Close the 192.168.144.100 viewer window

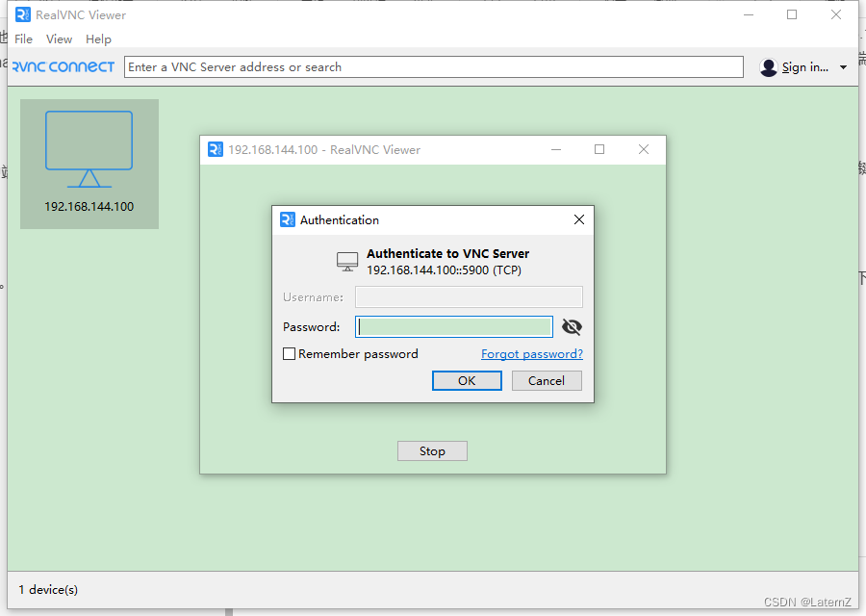(x=644, y=150)
